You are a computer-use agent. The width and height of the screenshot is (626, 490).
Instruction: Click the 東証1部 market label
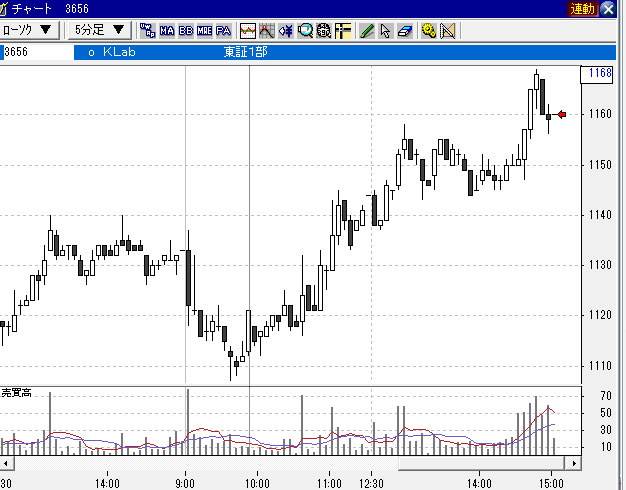click(246, 52)
